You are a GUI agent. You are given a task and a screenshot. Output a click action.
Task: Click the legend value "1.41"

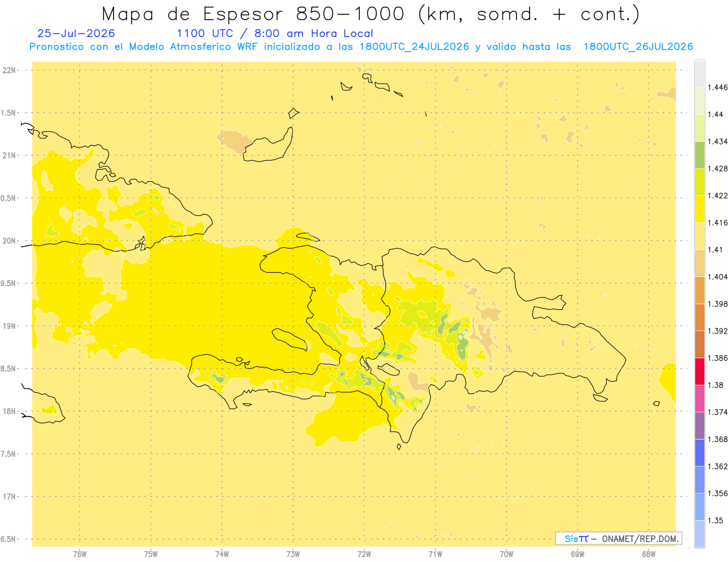pyautogui.click(x=715, y=250)
